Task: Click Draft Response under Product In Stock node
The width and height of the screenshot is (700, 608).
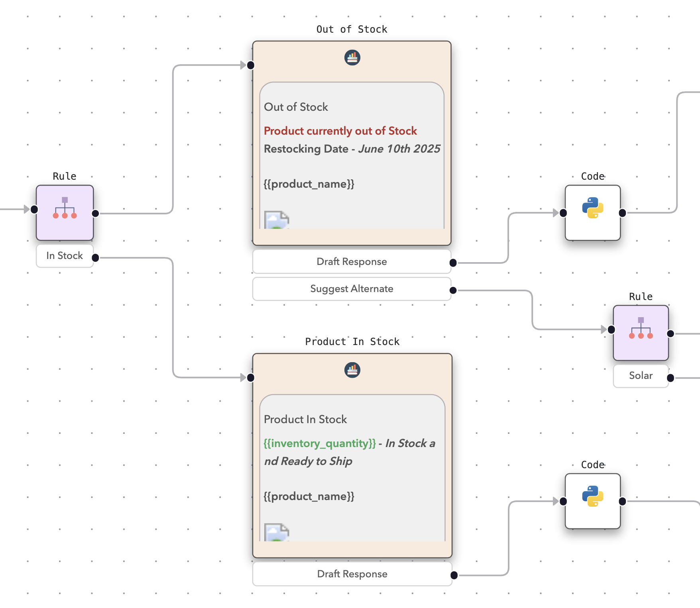Action: pos(352,574)
